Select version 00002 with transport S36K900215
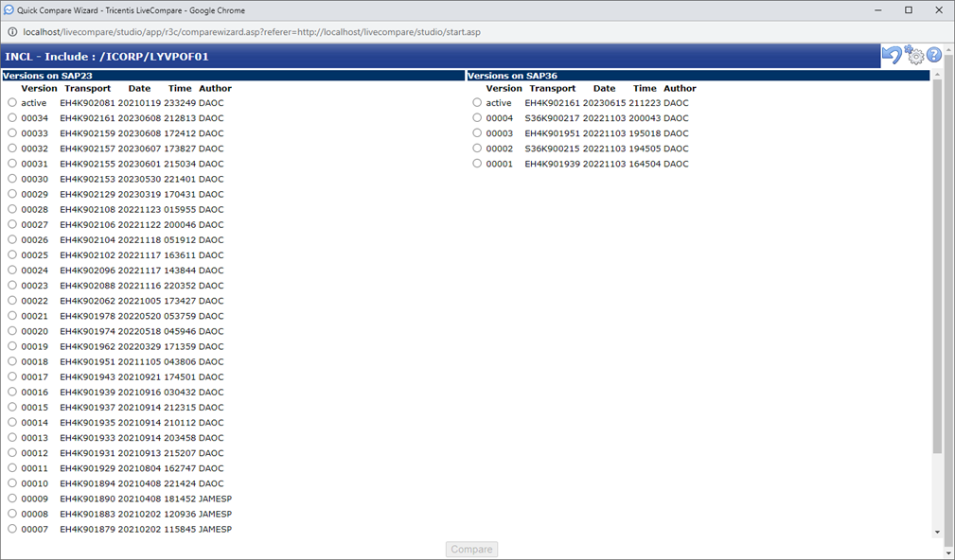955x560 pixels. pyautogui.click(x=477, y=148)
